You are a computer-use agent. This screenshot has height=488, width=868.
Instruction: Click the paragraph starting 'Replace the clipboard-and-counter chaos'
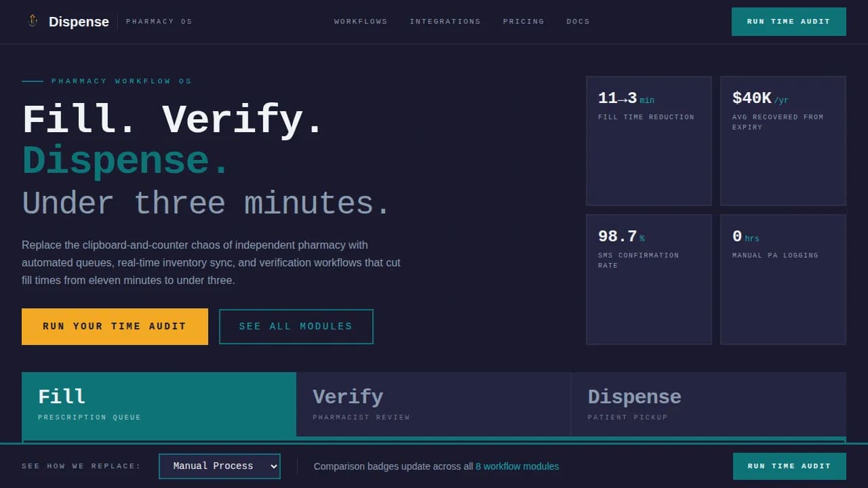click(212, 262)
